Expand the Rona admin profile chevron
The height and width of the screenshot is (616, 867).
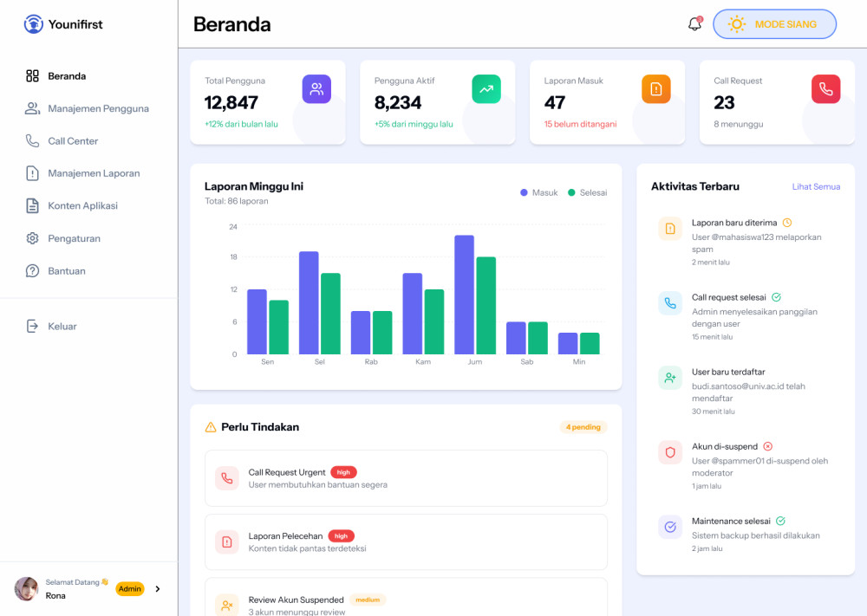pyautogui.click(x=158, y=589)
